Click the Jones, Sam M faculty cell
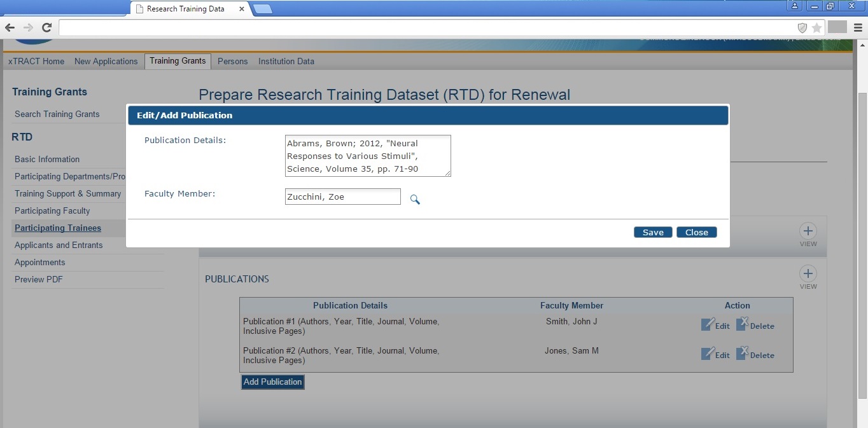 pyautogui.click(x=571, y=350)
